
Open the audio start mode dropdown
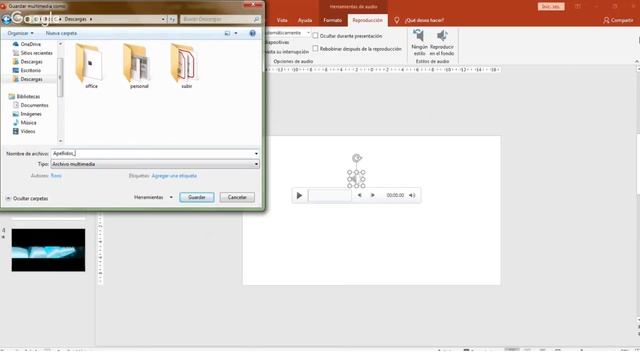308,33
